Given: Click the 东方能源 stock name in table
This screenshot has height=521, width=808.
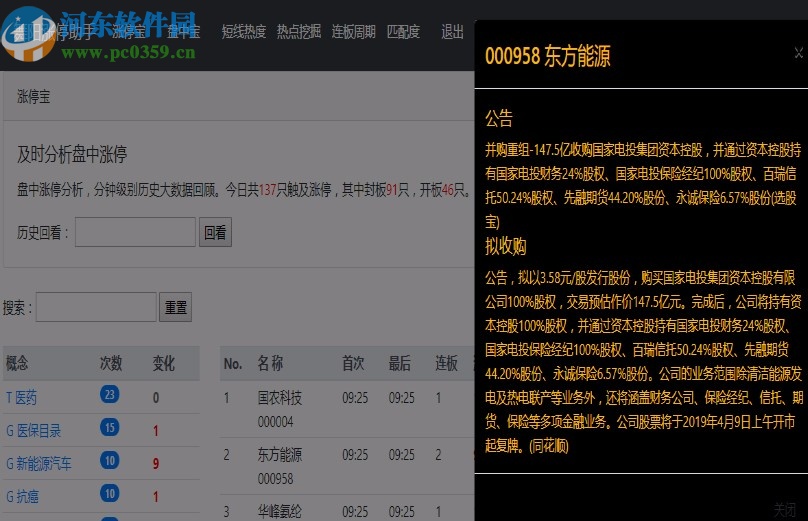Looking at the screenshot, I should click(280, 455).
